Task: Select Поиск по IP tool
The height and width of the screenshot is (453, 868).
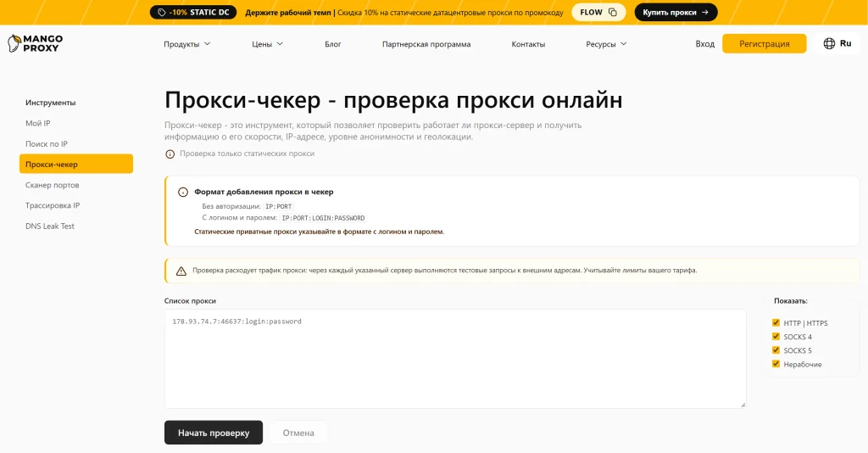Action: (47, 143)
